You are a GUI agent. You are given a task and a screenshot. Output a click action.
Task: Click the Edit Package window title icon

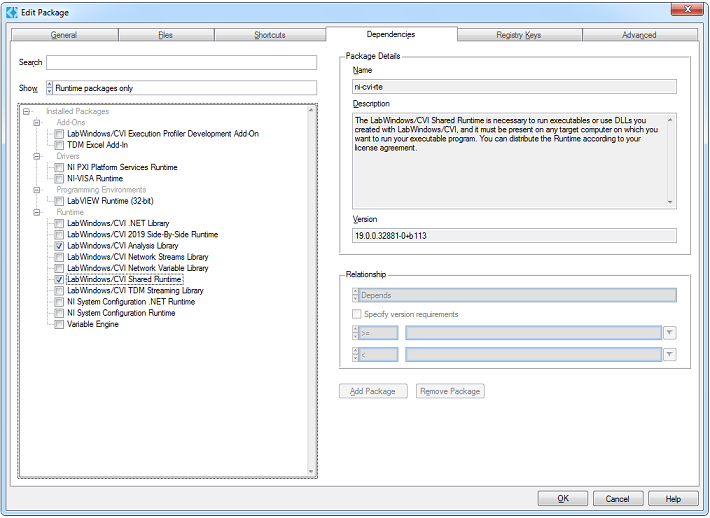(12, 12)
